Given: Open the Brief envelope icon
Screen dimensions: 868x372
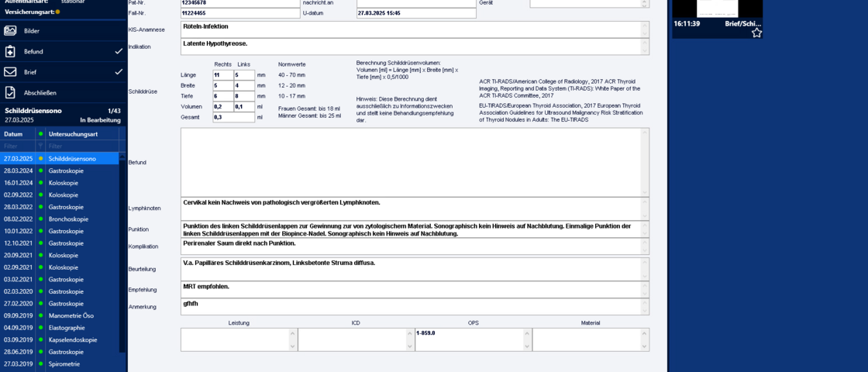Looking at the screenshot, I should 10,72.
